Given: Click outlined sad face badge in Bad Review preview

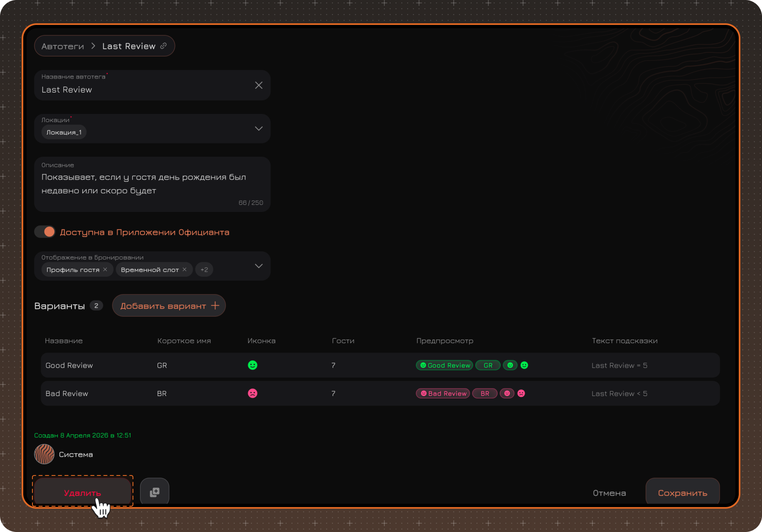Looking at the screenshot, I should pos(507,394).
